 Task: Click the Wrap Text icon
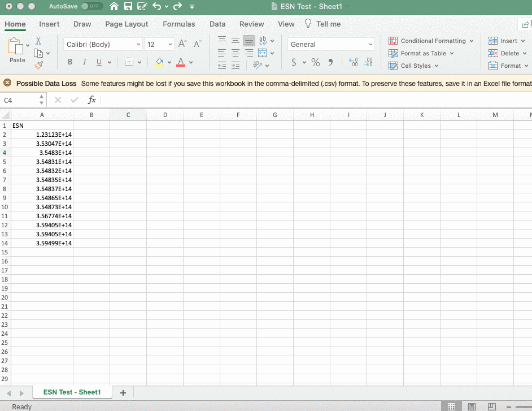(x=263, y=40)
